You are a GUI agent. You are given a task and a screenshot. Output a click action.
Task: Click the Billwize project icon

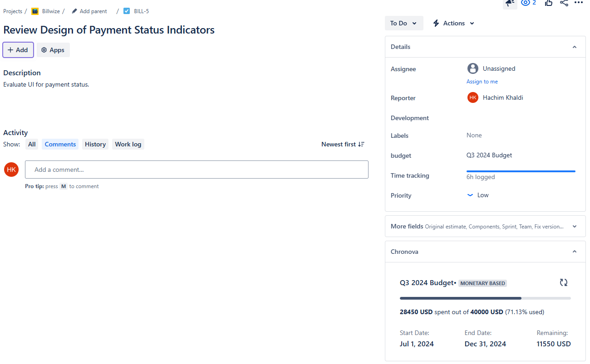coord(35,11)
